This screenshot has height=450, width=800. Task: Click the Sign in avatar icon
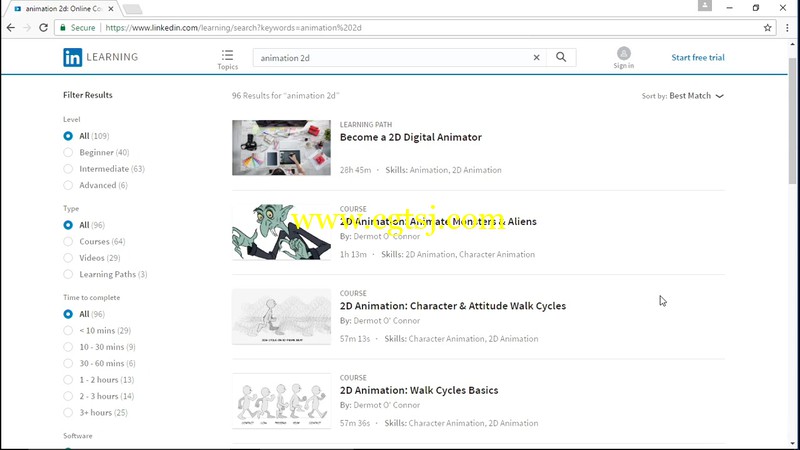(623, 54)
